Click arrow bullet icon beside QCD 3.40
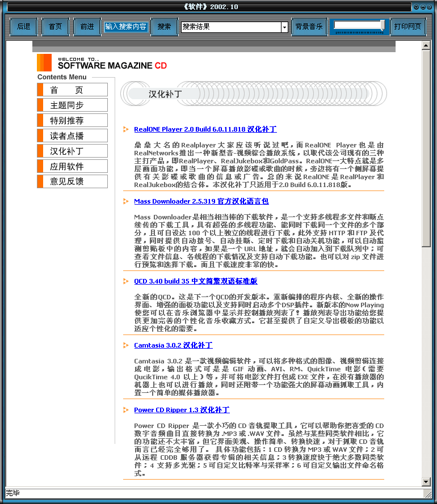 coord(126,281)
